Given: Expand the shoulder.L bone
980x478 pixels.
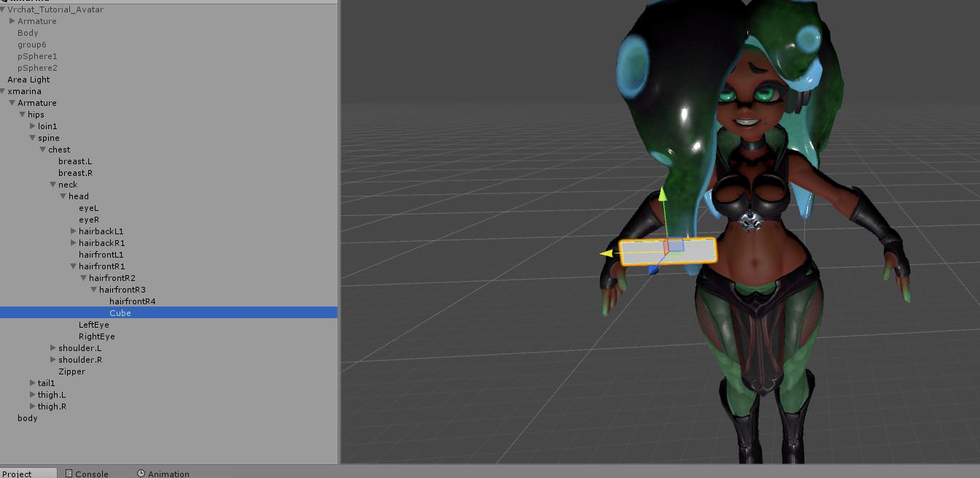Looking at the screenshot, I should [53, 348].
